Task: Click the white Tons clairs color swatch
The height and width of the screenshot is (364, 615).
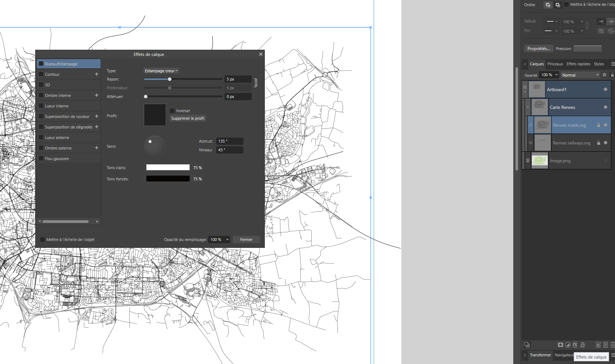Action: 168,167
